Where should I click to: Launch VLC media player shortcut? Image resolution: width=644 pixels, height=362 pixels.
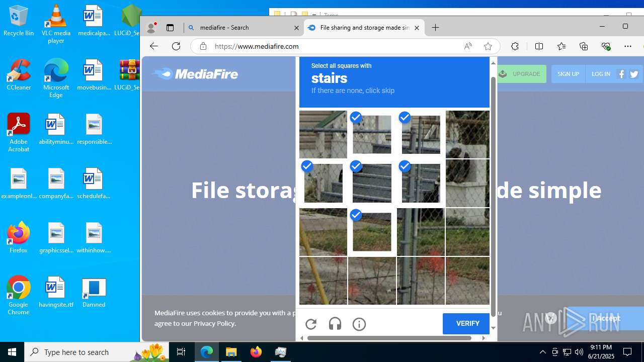[x=56, y=24]
